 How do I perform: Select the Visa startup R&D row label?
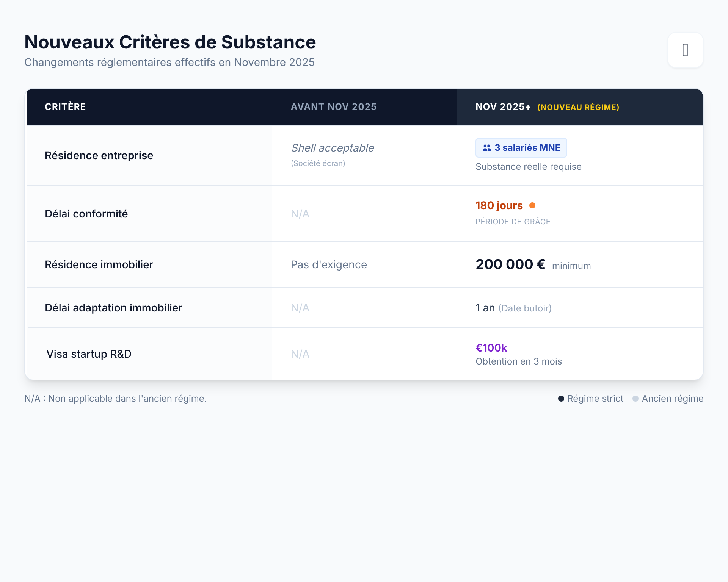pos(89,354)
